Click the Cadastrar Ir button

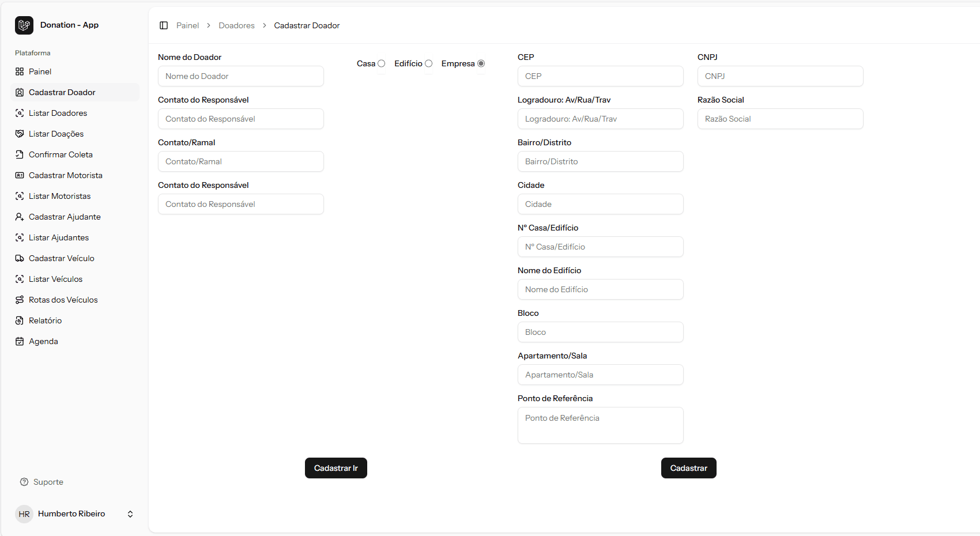point(336,468)
